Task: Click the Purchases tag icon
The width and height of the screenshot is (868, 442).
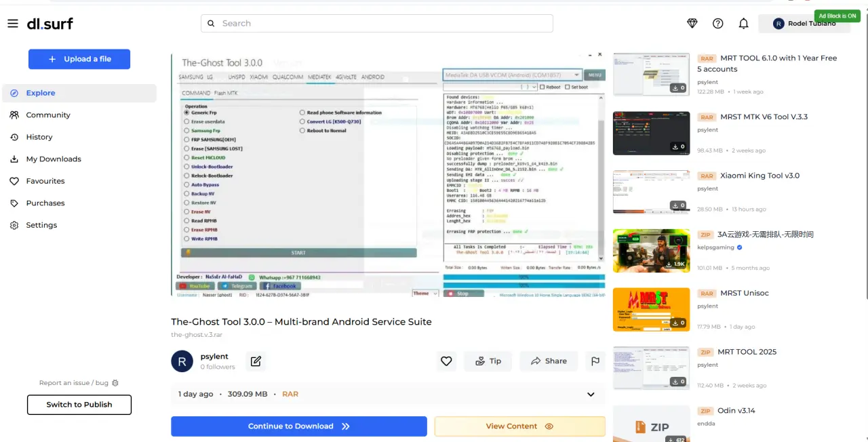Action: (14, 203)
